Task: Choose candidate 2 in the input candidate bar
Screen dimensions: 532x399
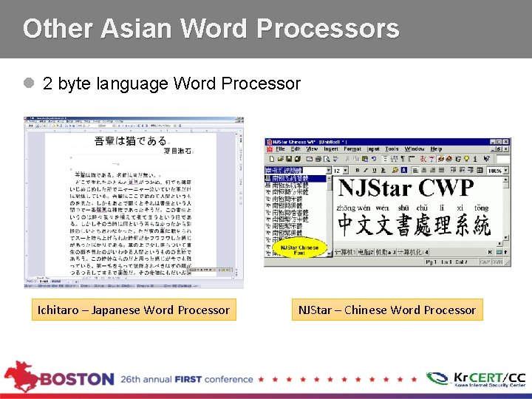Action: [x=366, y=252]
